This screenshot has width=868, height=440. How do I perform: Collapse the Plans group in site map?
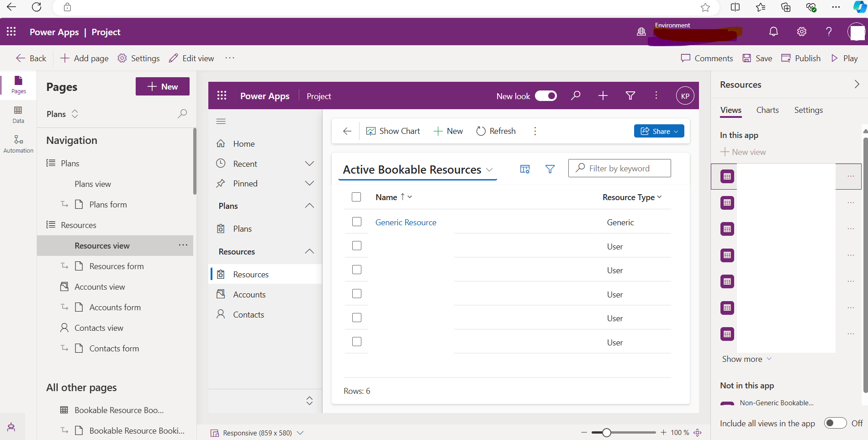(309, 206)
